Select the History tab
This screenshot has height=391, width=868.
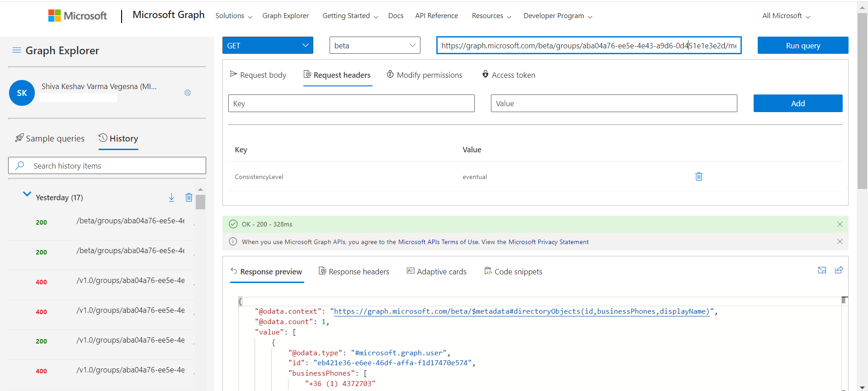pyautogui.click(x=118, y=138)
